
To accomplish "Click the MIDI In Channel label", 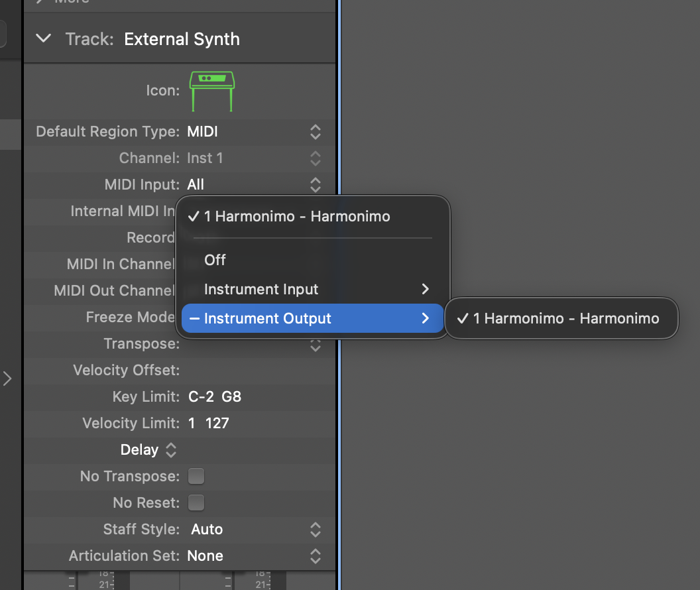I will pyautogui.click(x=121, y=264).
